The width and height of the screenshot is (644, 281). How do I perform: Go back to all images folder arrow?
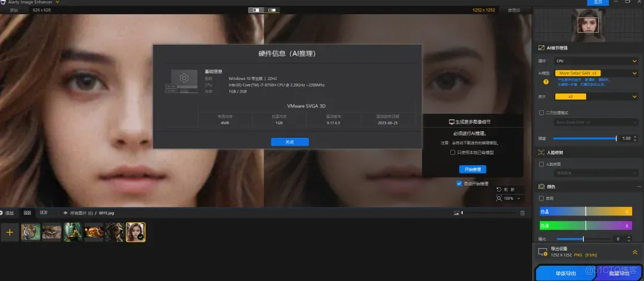point(66,213)
